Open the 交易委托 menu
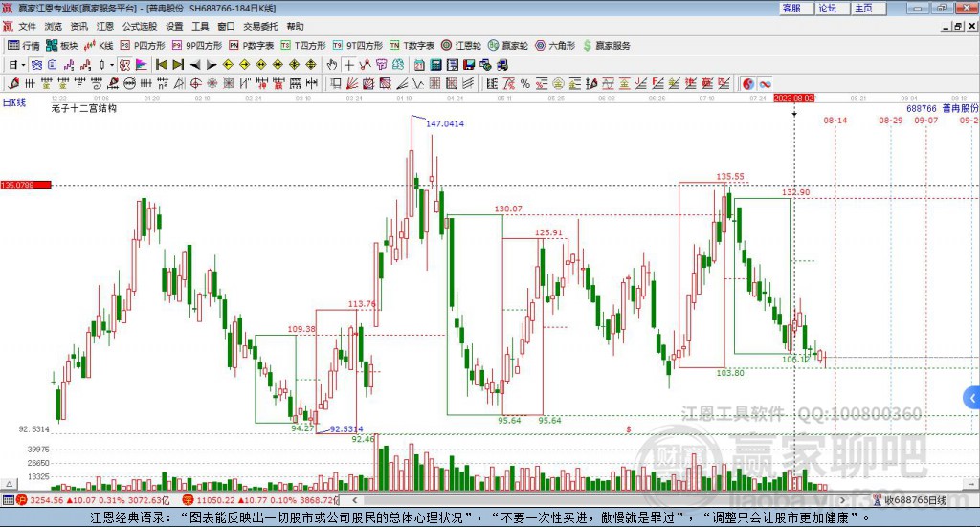This screenshot has width=980, height=527. (x=260, y=26)
